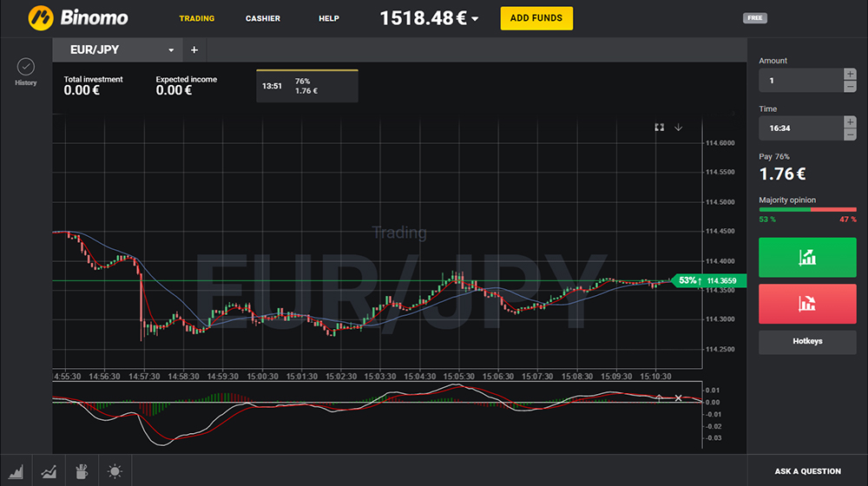Open the indicators icon in bottom toolbar
The image size is (868, 486).
click(x=50, y=472)
